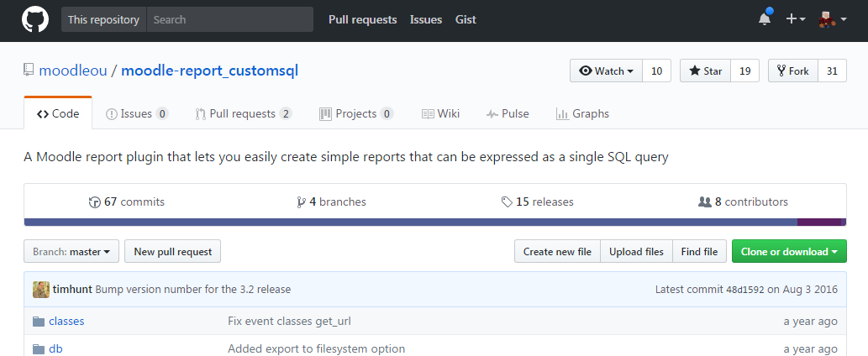The image size is (868, 356).
Task: Open the Branch: master dropdown
Action: pos(71,252)
